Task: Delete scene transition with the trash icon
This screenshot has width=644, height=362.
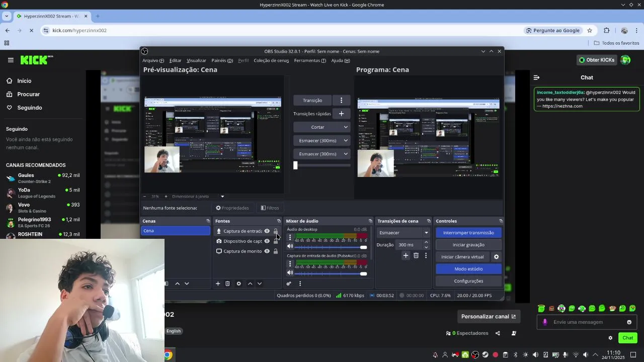Action: point(416,255)
